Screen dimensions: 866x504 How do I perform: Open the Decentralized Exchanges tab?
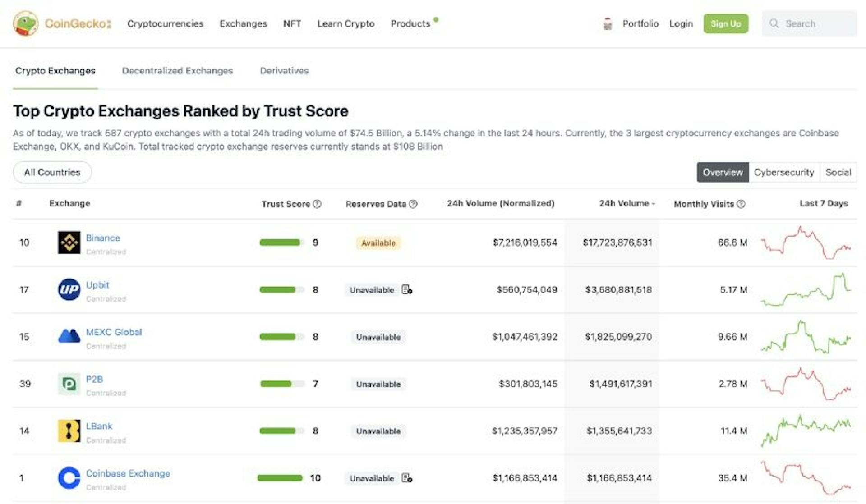tap(177, 71)
